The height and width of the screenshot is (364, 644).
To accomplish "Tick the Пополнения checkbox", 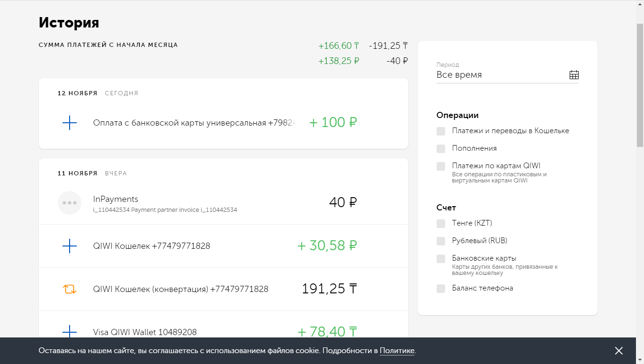I will click(x=441, y=149).
